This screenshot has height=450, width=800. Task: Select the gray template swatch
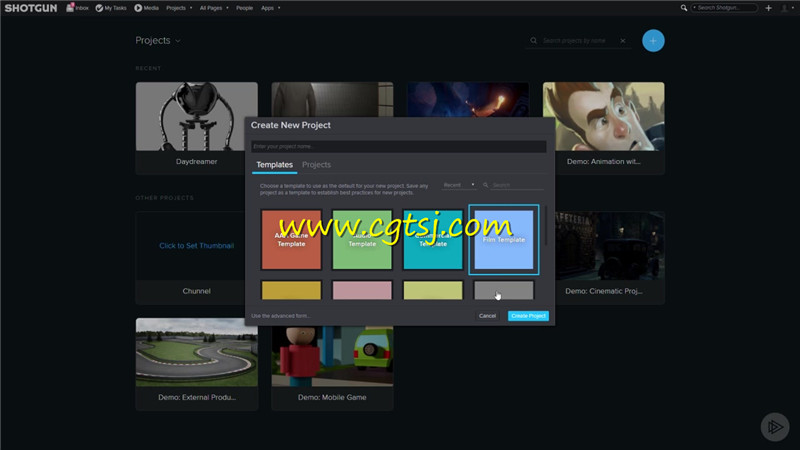(504, 290)
